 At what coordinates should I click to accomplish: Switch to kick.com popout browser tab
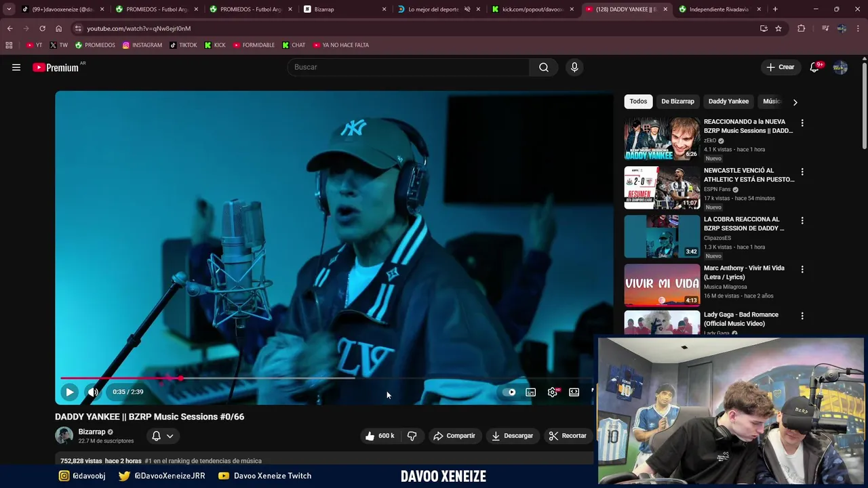(532, 9)
